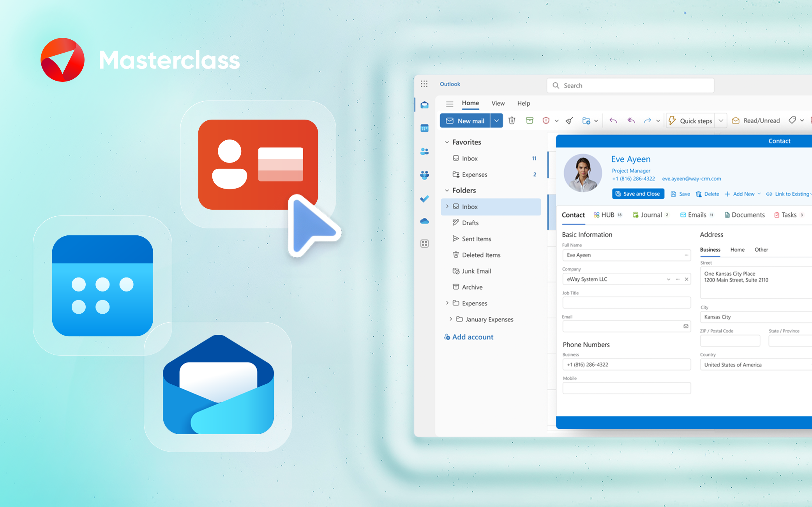The height and width of the screenshot is (507, 812).
Task: Select the Home address option
Action: click(737, 249)
